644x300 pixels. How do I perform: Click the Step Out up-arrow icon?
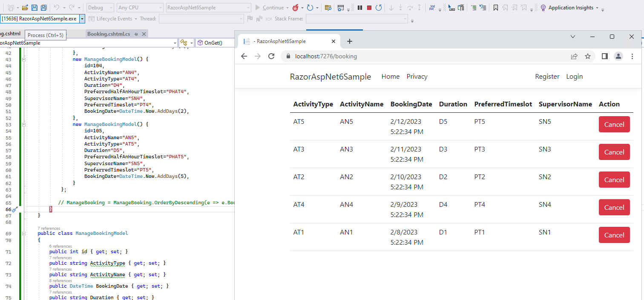coord(420,8)
